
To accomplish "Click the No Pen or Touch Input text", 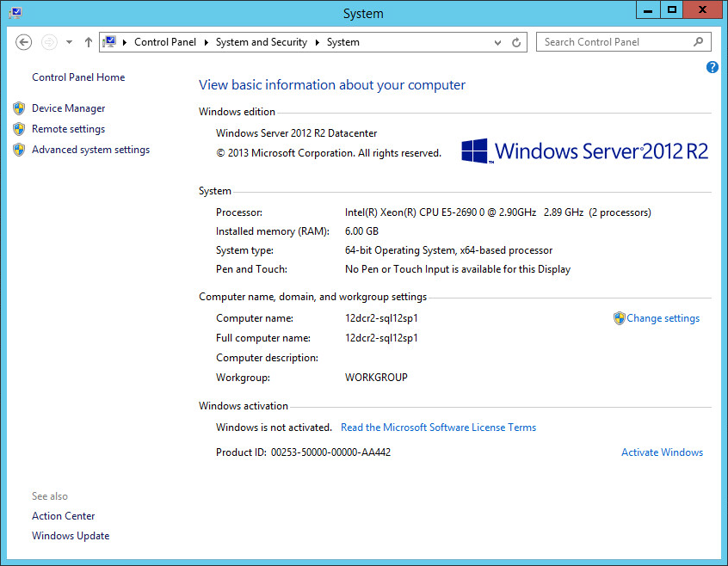I will [458, 269].
